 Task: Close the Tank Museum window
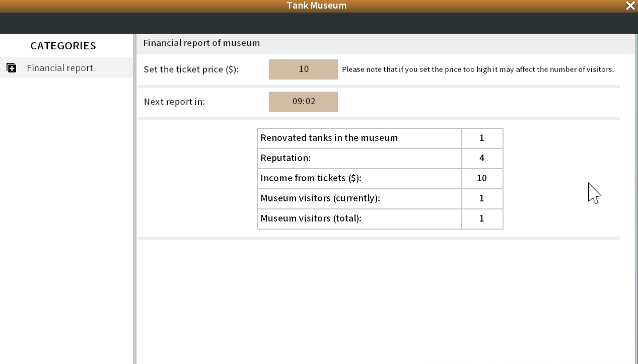[x=630, y=6]
